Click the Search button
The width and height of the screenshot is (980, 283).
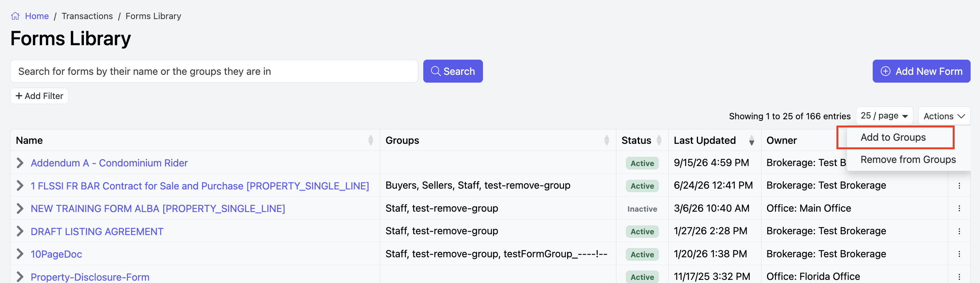coord(453,71)
